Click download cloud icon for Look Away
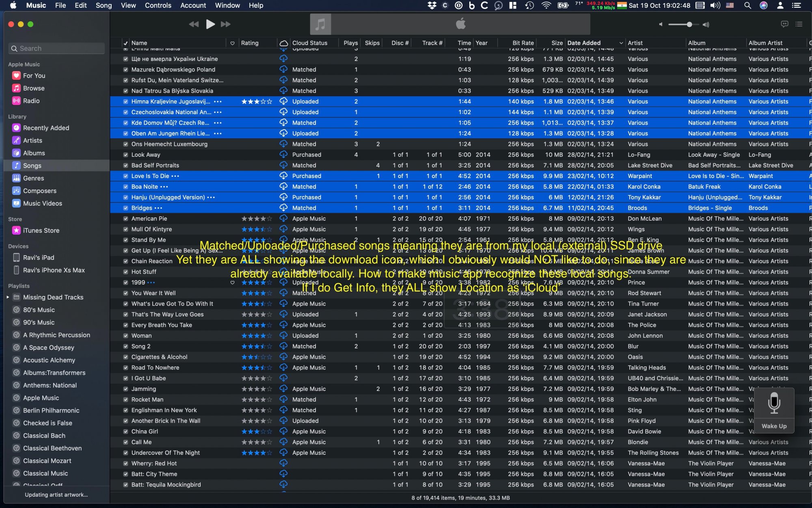The width and height of the screenshot is (812, 508). point(283,154)
